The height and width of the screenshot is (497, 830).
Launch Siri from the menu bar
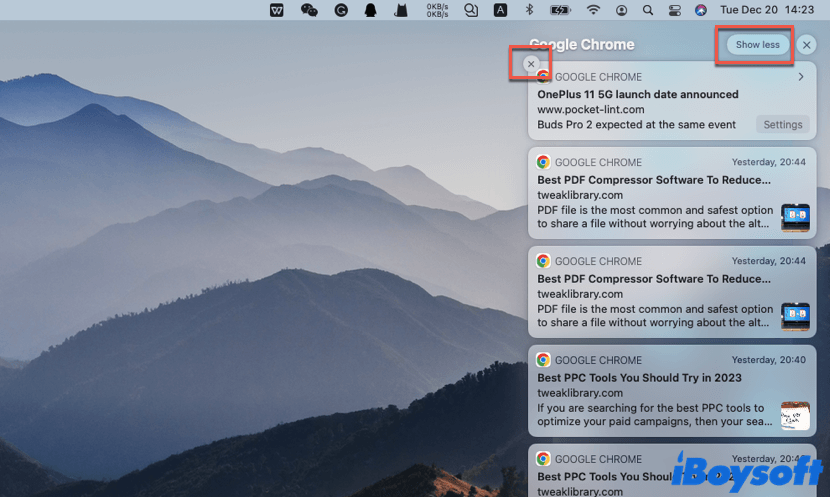[x=701, y=10]
